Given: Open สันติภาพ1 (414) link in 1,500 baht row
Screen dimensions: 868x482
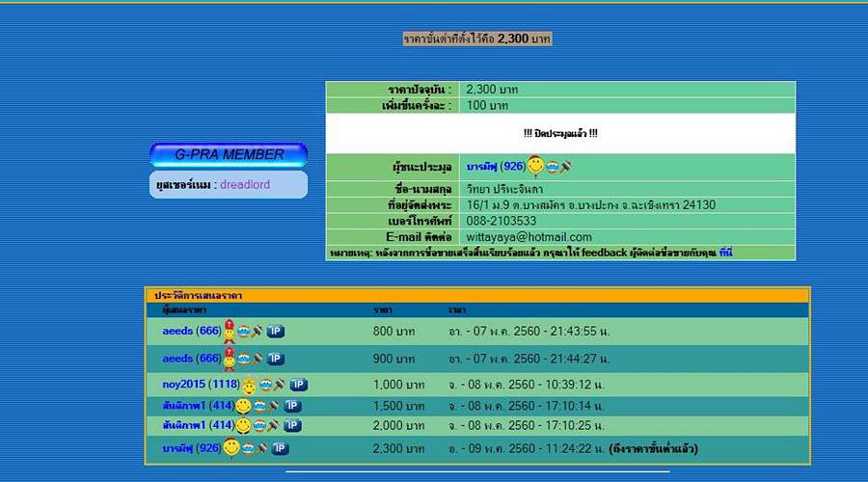Looking at the screenshot, I should 198,406.
